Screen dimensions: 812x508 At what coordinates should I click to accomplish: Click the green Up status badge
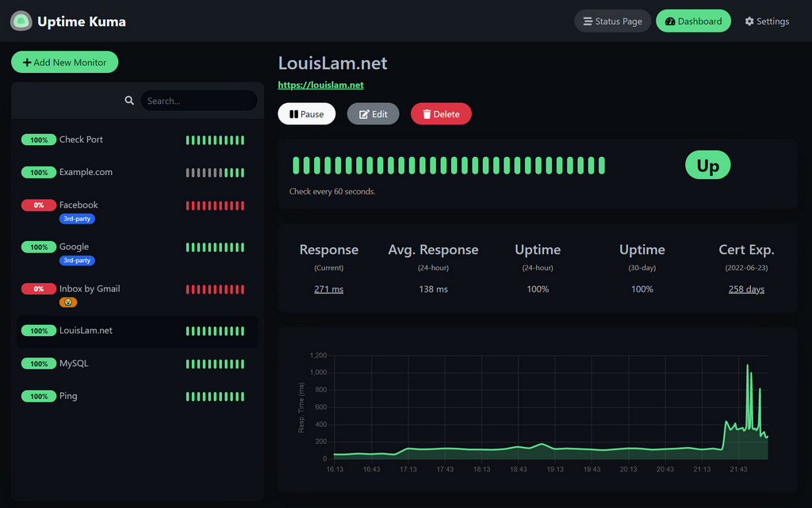tap(707, 165)
